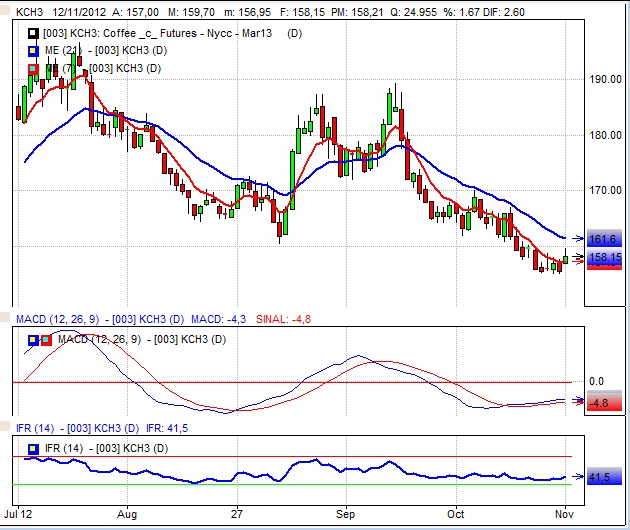Click the blue IFR (14) legend box
Screen dimensions: 630x530
tap(33, 446)
